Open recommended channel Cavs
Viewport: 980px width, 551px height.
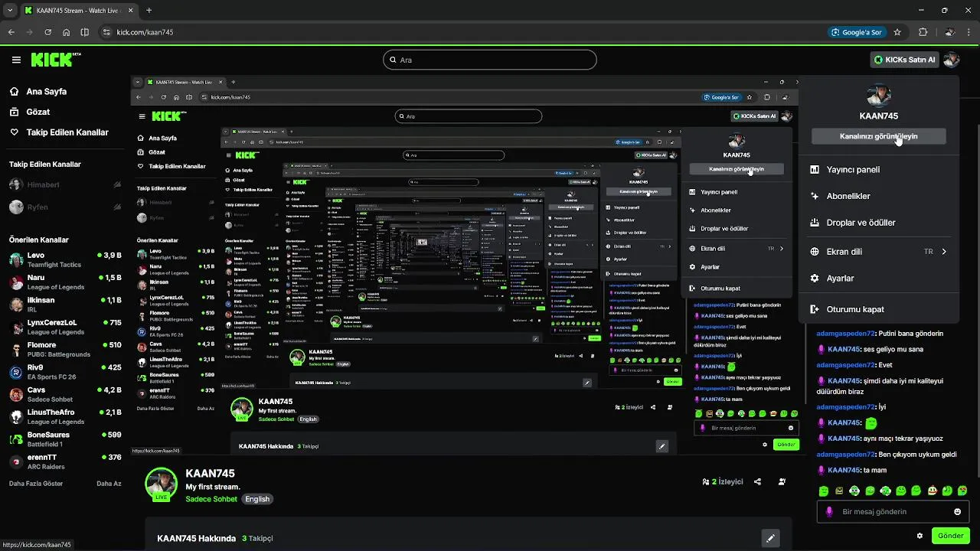65,394
